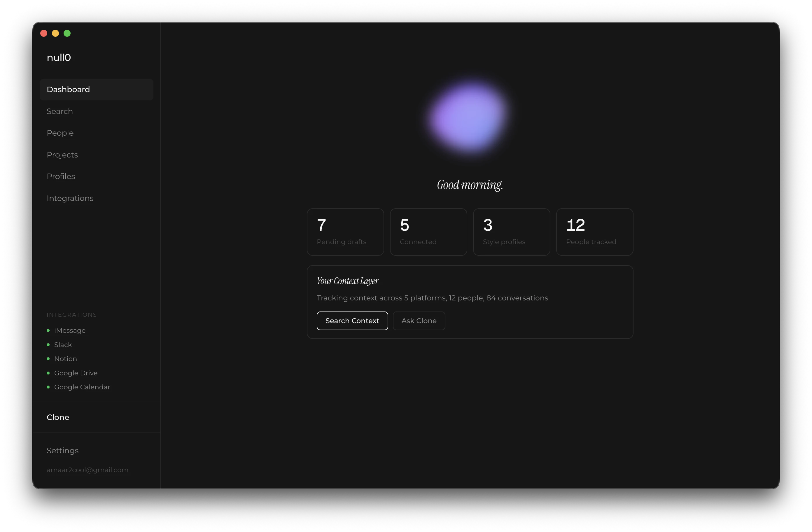This screenshot has width=812, height=532.
Task: Open the Clone panel
Action: [58, 417]
